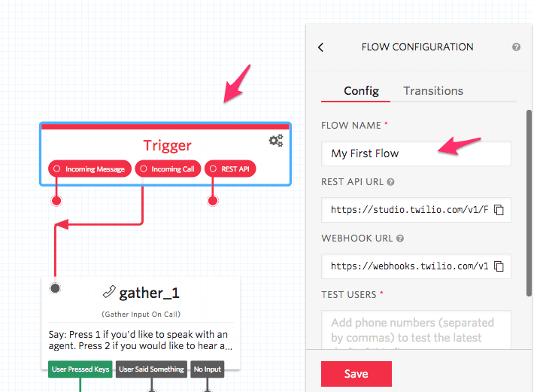The width and height of the screenshot is (540, 392).
Task: Click the Test Users phone numbers field
Action: pyautogui.click(x=416, y=330)
